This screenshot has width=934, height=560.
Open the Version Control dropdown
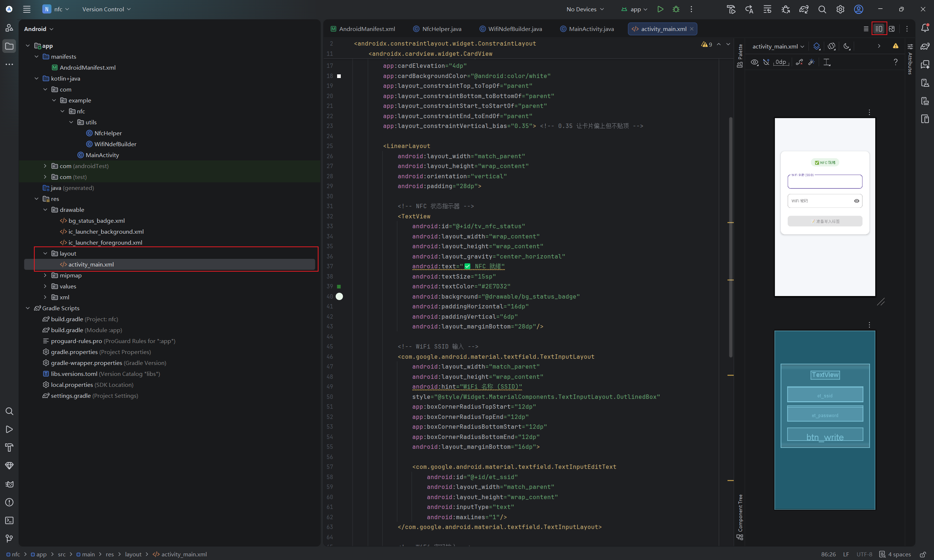pyautogui.click(x=106, y=9)
